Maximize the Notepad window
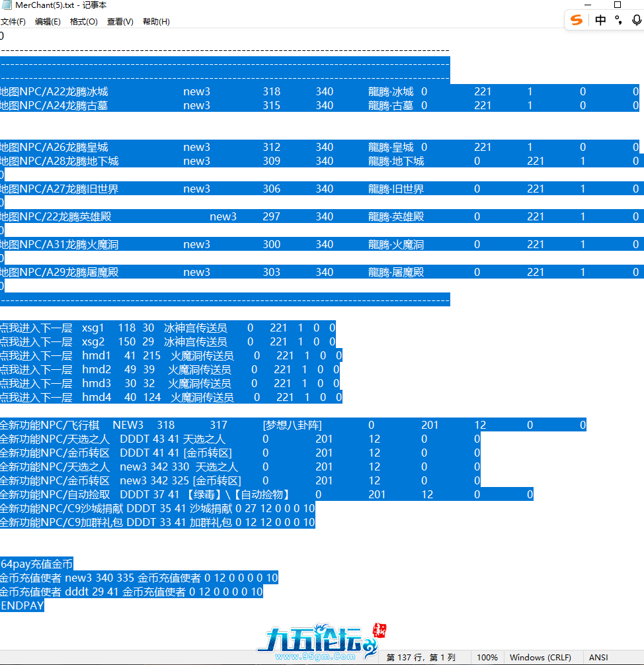Screen dimensions: 644x665 point(618,5)
